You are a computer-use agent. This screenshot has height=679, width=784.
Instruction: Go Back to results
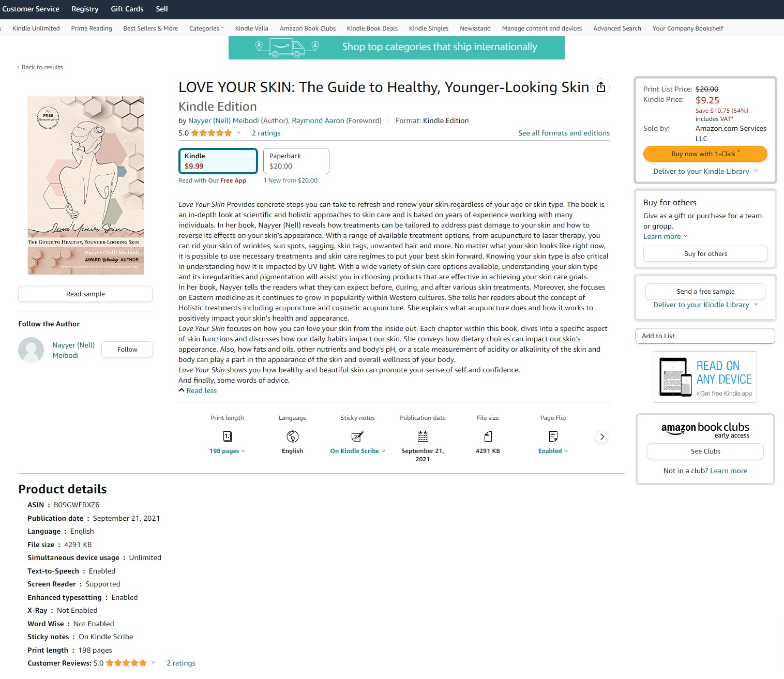point(40,67)
